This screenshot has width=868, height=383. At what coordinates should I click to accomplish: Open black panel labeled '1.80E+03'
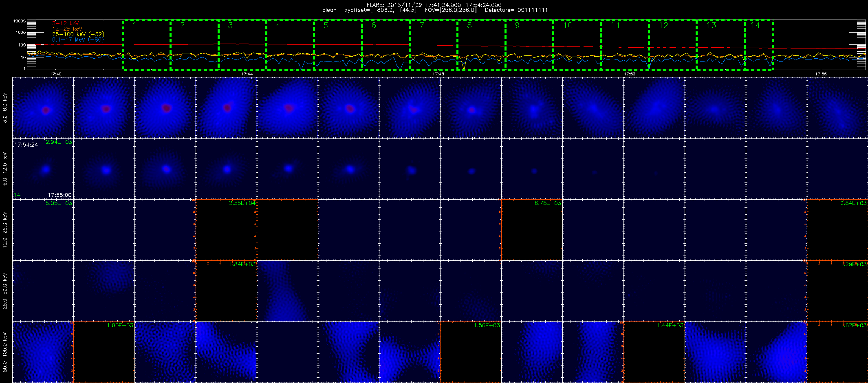[104, 352]
